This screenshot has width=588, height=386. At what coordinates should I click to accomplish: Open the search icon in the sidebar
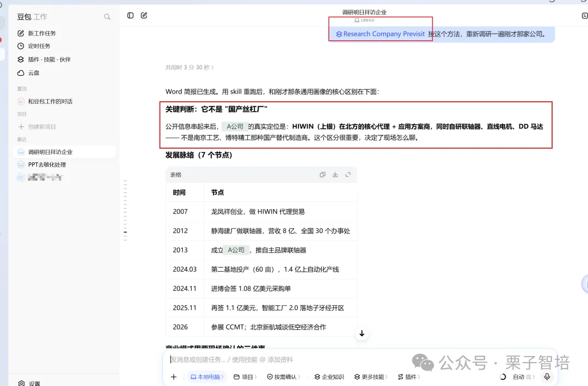click(107, 17)
